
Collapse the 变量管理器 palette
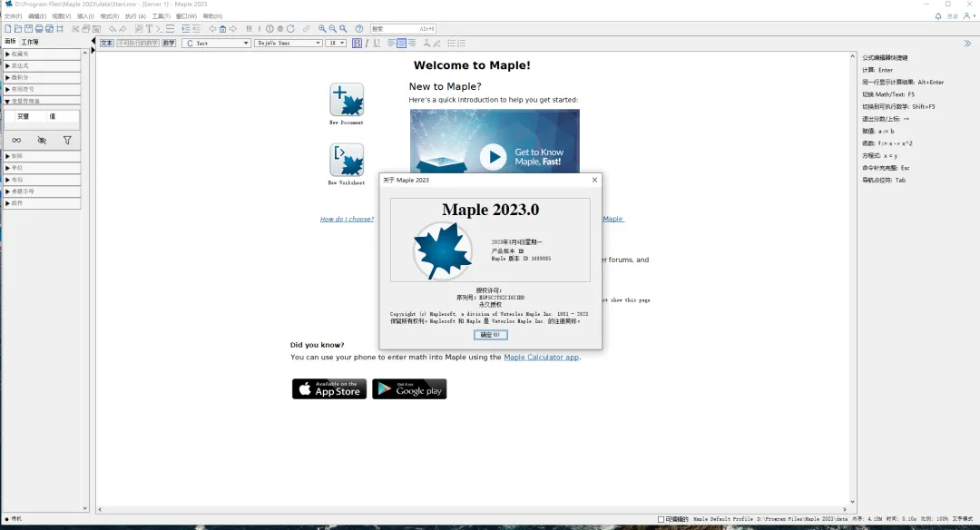coord(42,101)
